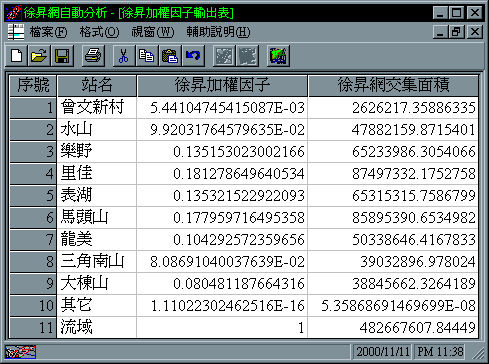Click the document icon left of 檔案 menu
The width and height of the screenshot is (489, 364).
pyautogui.click(x=16, y=32)
